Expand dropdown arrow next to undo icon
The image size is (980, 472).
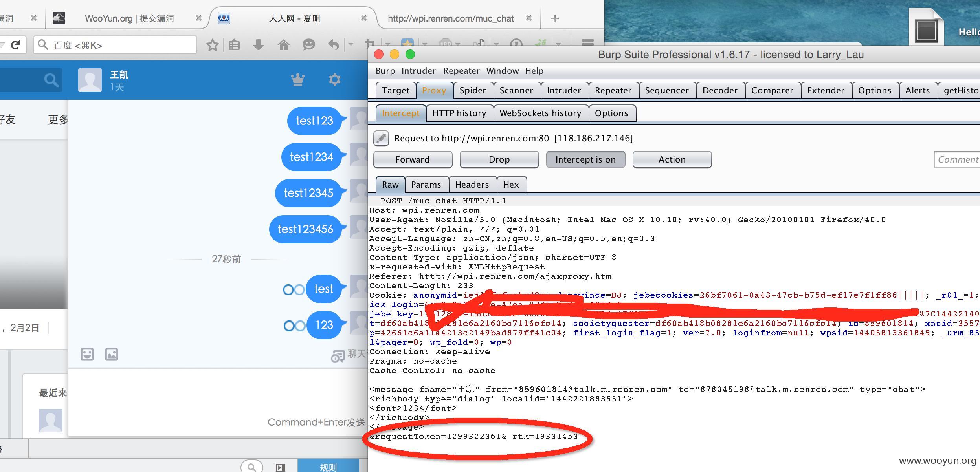[x=351, y=44]
